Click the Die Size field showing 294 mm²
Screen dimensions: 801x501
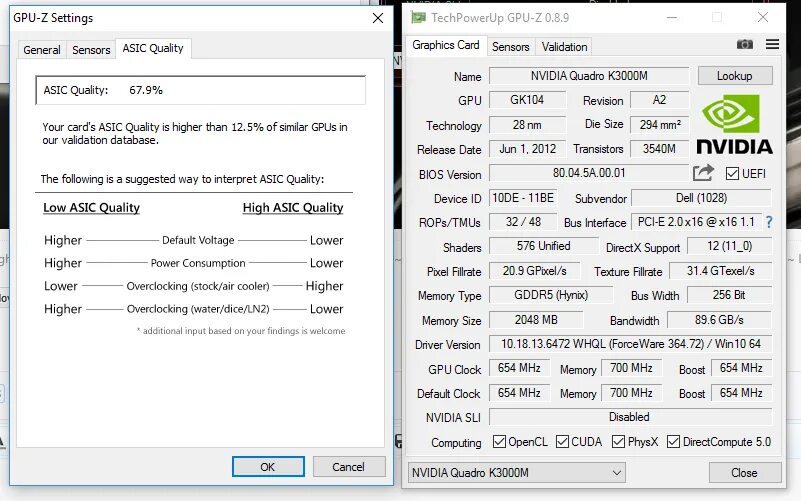(659, 125)
